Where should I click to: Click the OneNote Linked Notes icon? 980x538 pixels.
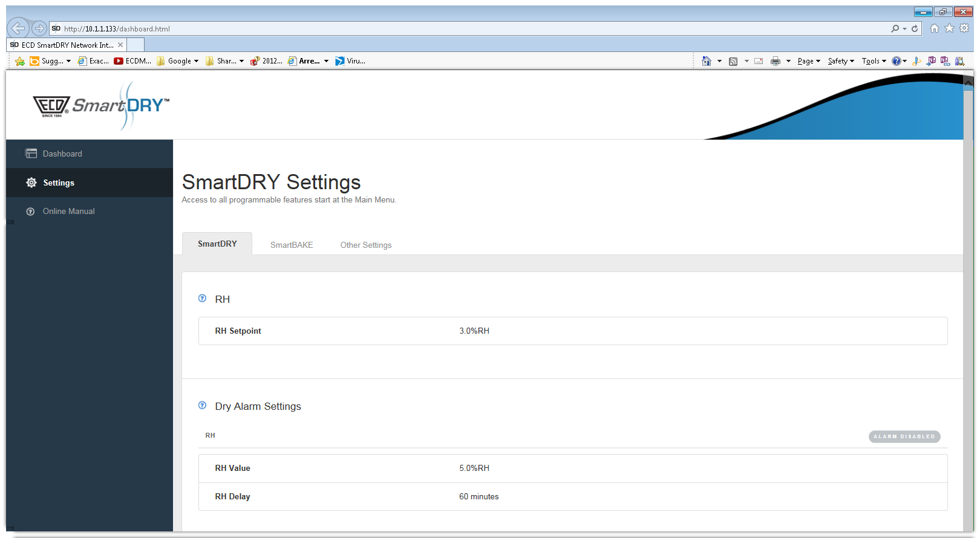(x=945, y=61)
